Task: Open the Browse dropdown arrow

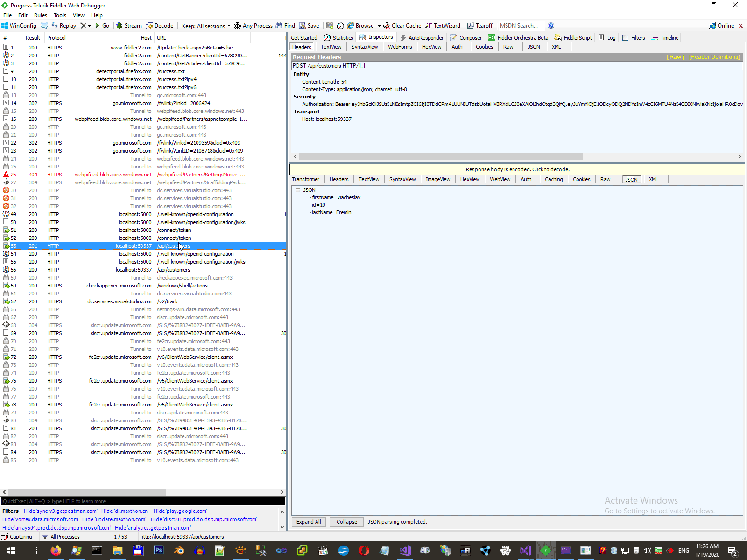Action: tap(379, 26)
